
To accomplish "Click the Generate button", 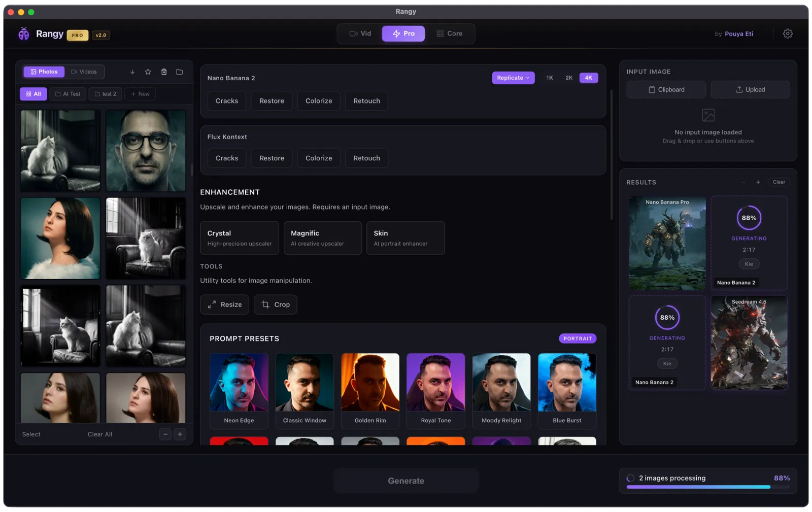I will pyautogui.click(x=405, y=481).
